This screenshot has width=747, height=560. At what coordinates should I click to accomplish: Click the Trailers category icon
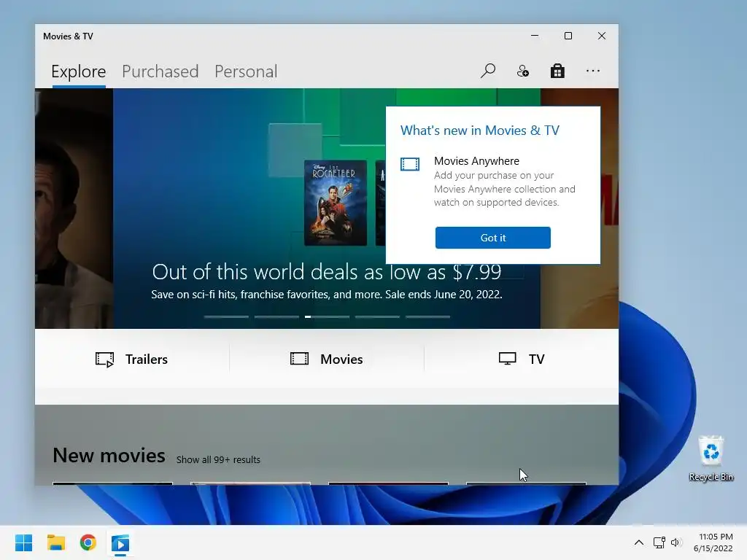[105, 359]
